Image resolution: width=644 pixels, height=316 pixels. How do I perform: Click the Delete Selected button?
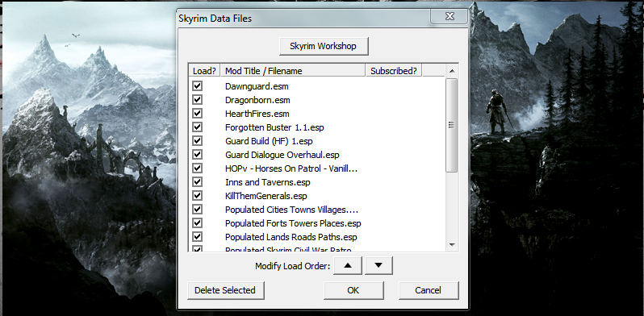[x=225, y=290]
